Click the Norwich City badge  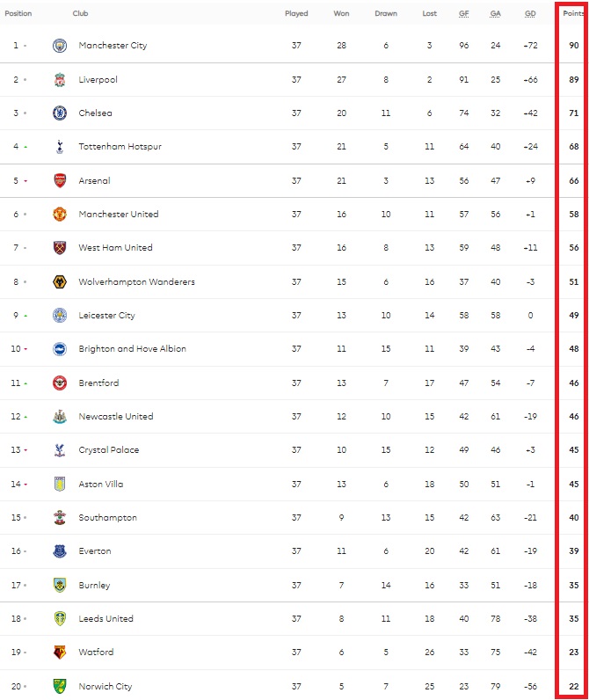pyautogui.click(x=60, y=686)
